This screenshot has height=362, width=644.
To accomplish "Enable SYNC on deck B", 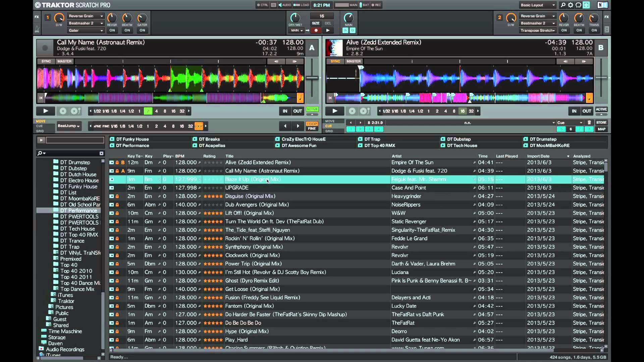I will 335,61.
